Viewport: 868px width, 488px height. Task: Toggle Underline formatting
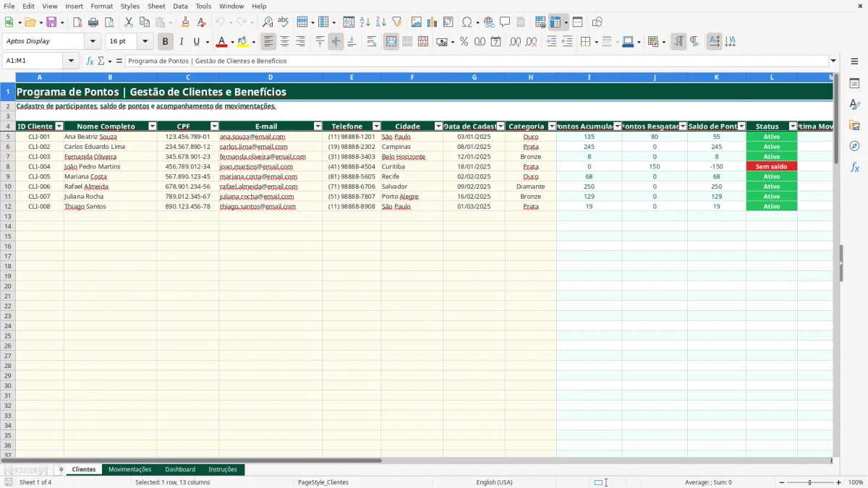tap(196, 42)
